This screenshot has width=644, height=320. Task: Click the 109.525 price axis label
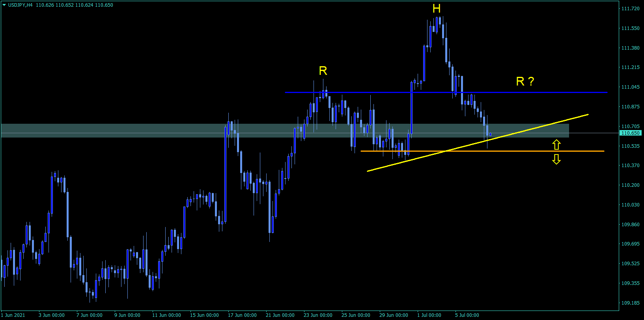pyautogui.click(x=630, y=264)
